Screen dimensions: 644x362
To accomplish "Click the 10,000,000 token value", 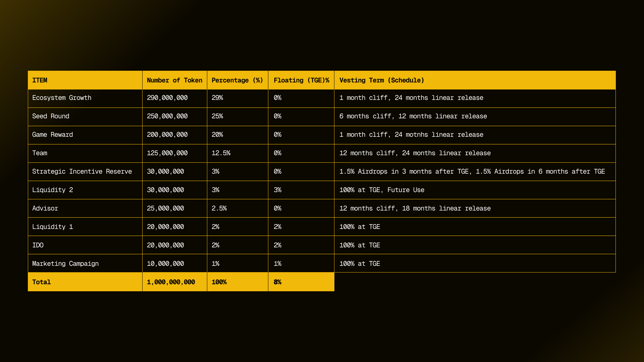I will [x=166, y=264].
